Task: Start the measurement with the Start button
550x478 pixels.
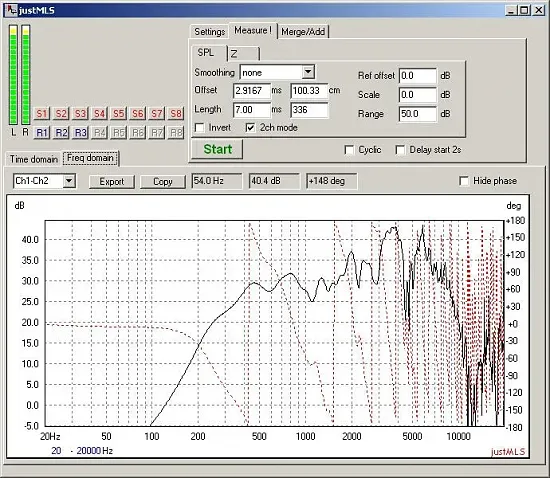Action: click(x=217, y=149)
